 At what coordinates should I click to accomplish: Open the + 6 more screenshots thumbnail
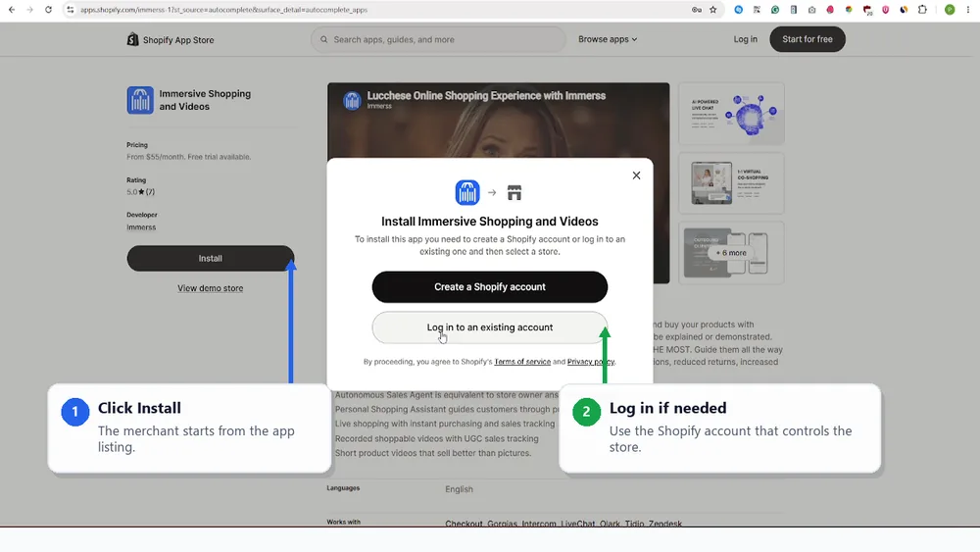click(x=731, y=253)
